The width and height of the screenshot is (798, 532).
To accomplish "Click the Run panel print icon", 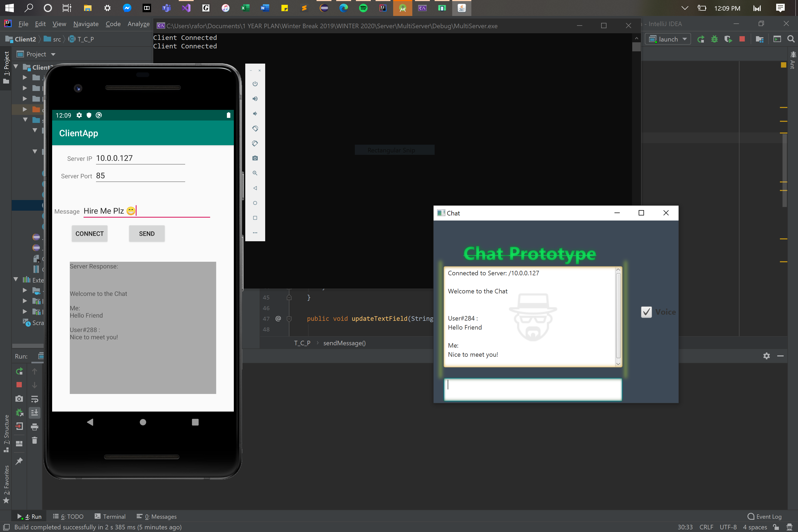I will (35, 427).
